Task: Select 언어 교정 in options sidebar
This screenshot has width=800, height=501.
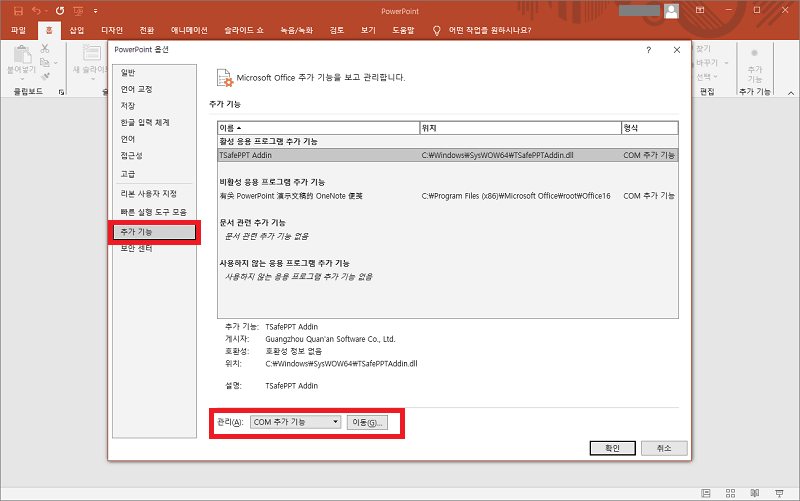Action: (x=154, y=89)
